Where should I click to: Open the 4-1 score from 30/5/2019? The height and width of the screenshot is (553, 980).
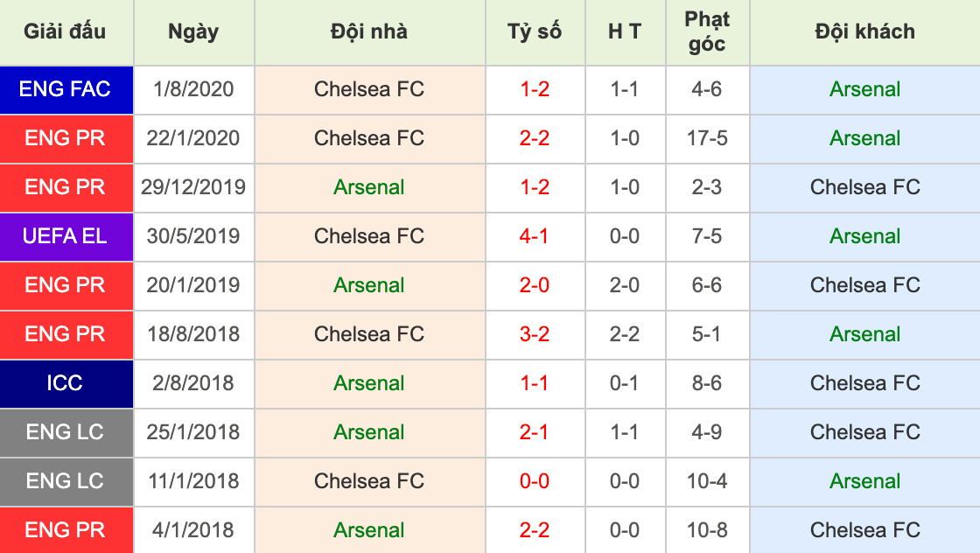pos(535,236)
